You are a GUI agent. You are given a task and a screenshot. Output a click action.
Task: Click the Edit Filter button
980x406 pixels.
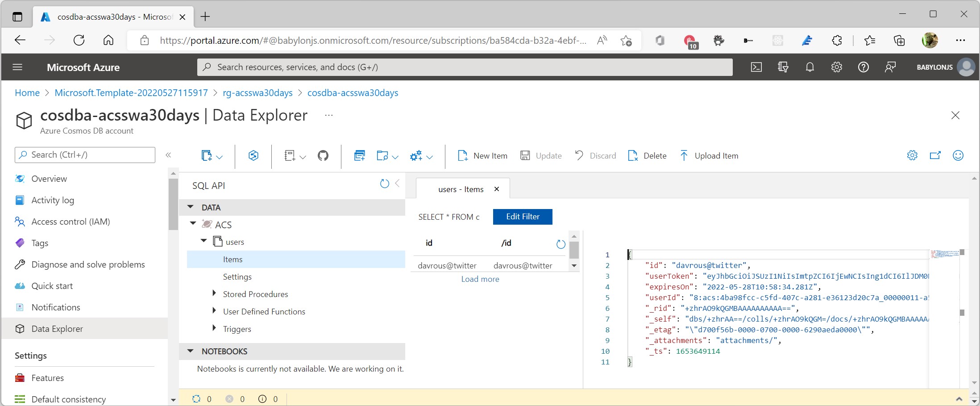click(523, 217)
